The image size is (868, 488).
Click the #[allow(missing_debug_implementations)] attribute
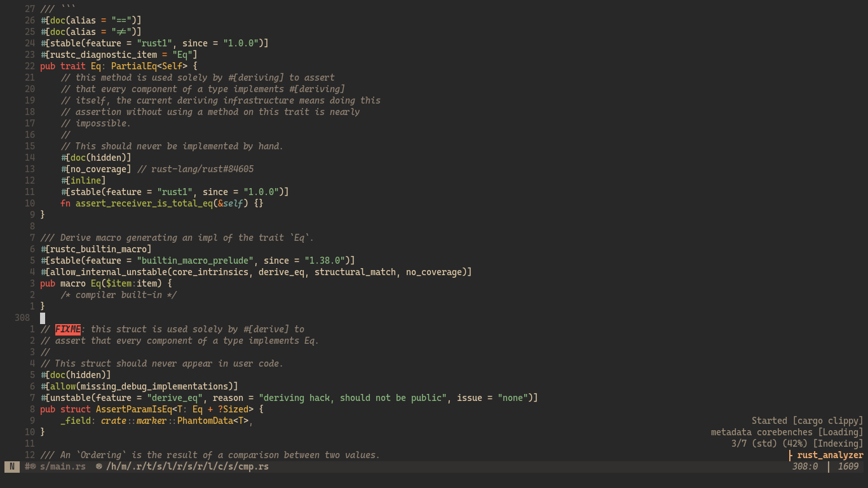(139, 386)
